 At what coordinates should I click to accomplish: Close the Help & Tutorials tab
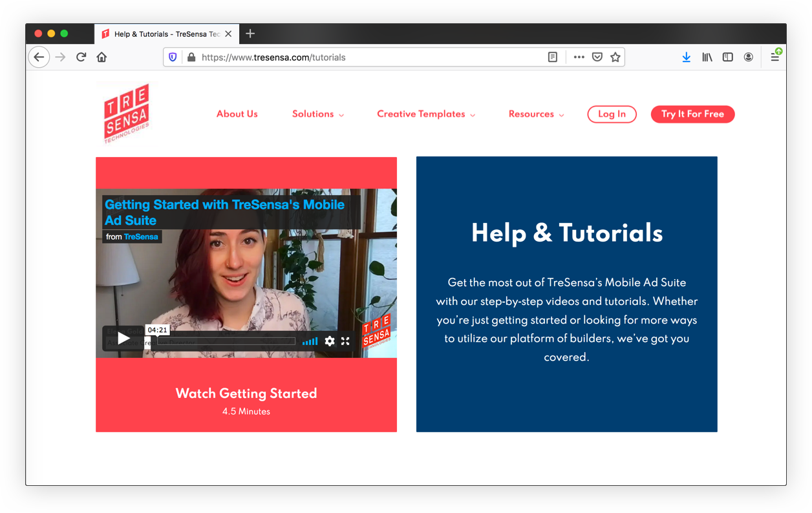pyautogui.click(x=228, y=34)
